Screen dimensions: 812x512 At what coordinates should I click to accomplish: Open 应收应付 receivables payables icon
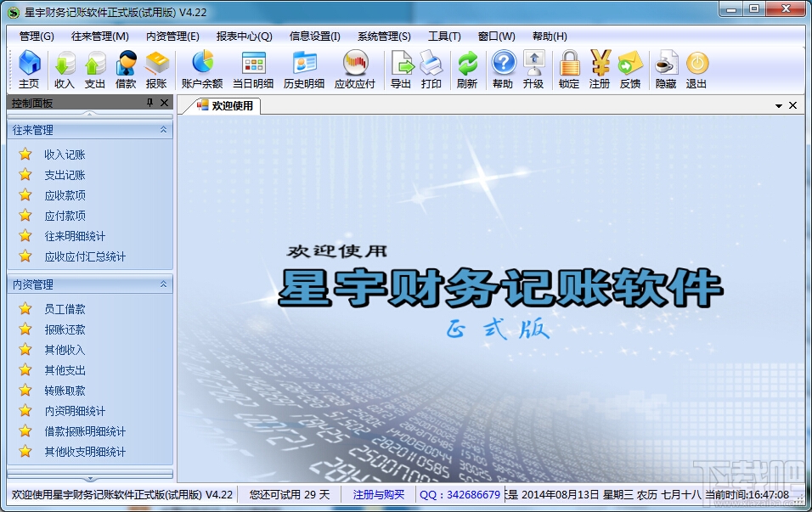[x=355, y=70]
